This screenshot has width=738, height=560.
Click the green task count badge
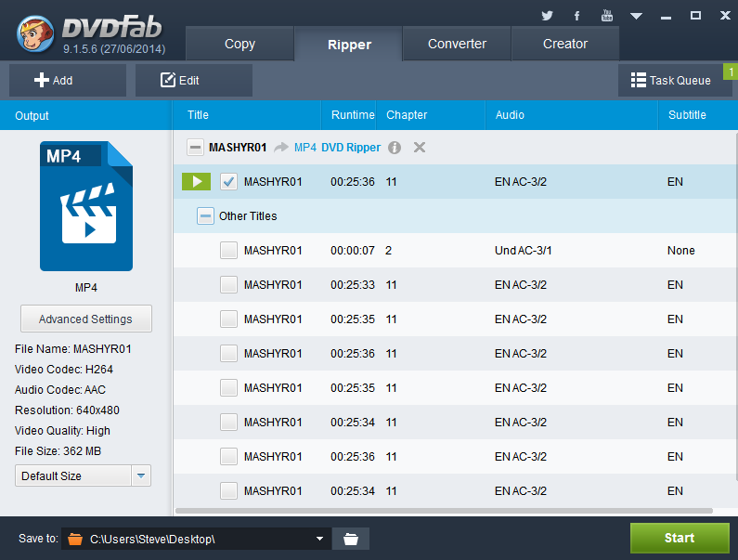731,72
